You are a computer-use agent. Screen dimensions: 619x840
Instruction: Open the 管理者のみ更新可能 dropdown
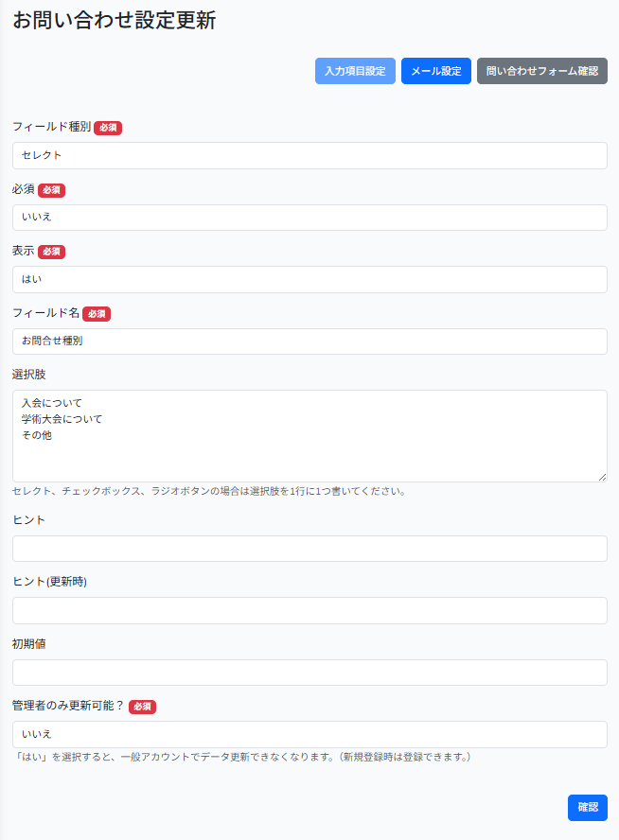point(309,734)
